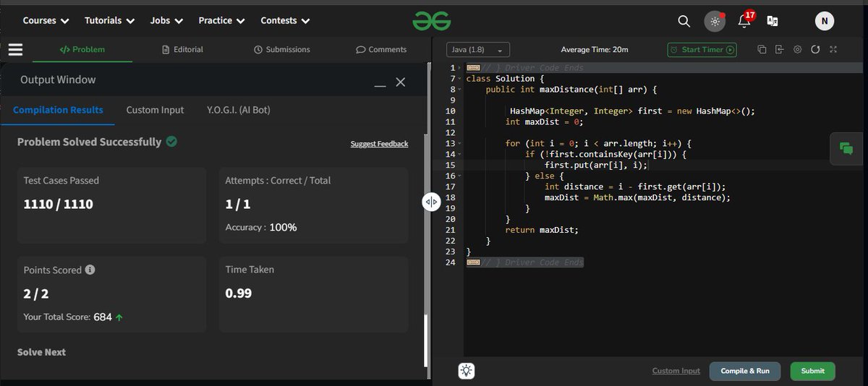This screenshot has height=386, width=868.
Task: Collapse the for loop fold at line 13
Action: [460, 143]
